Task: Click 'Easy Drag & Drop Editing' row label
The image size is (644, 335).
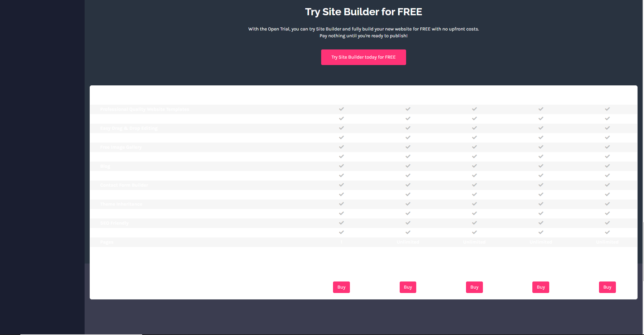Action: click(129, 128)
